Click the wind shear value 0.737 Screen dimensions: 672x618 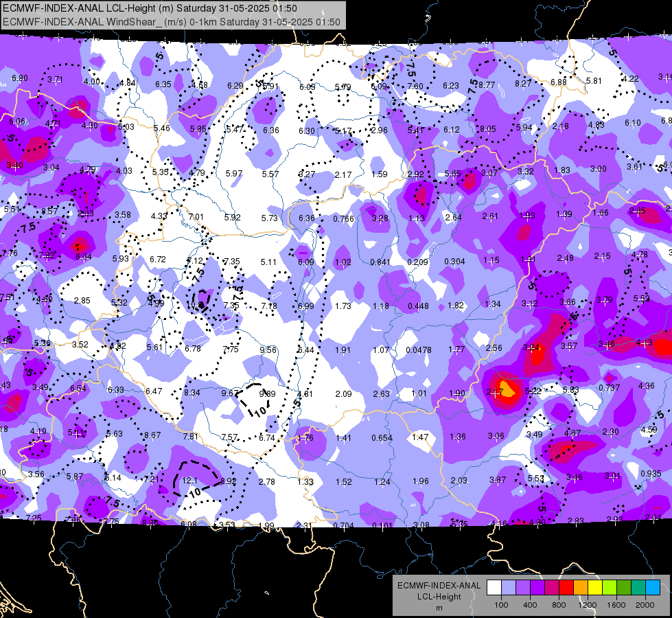pyautogui.click(x=610, y=387)
